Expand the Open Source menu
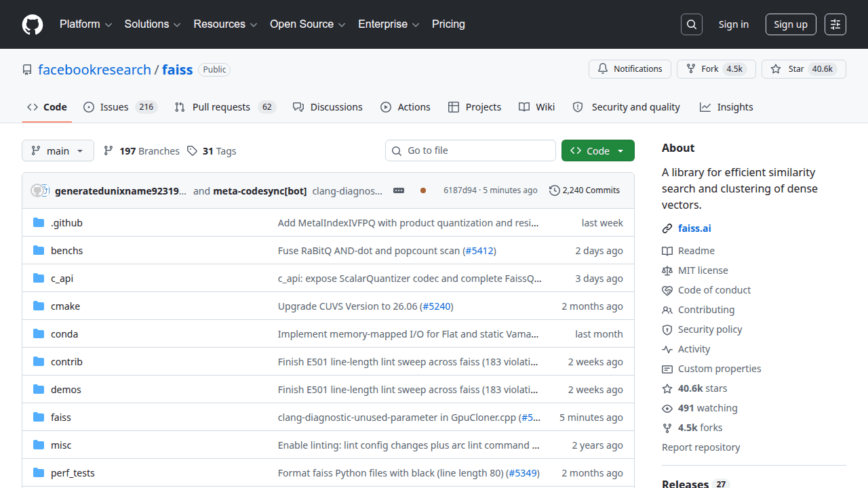This screenshot has width=868, height=488. (x=308, y=24)
